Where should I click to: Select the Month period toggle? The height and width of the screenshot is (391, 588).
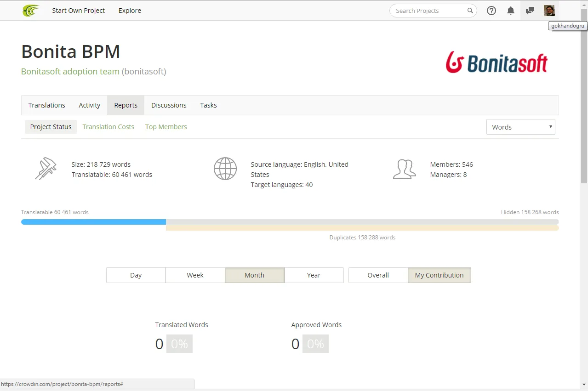tap(255, 275)
